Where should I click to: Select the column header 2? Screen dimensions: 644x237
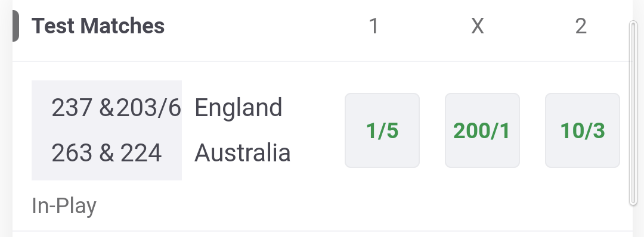pos(581,26)
